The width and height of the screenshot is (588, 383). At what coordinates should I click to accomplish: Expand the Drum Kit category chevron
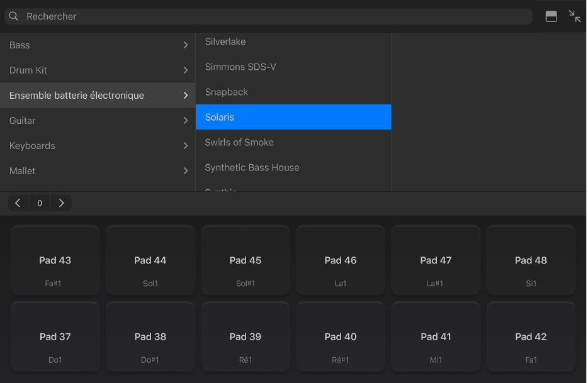point(185,70)
